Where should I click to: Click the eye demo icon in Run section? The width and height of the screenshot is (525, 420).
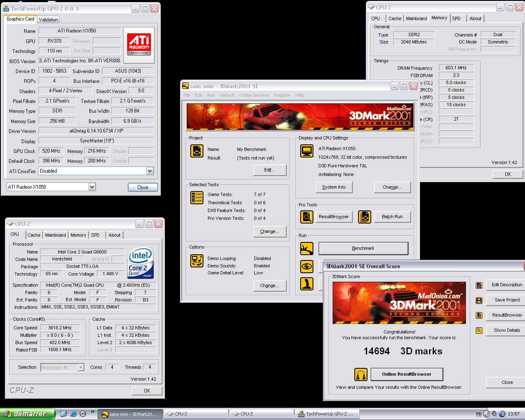tap(307, 266)
